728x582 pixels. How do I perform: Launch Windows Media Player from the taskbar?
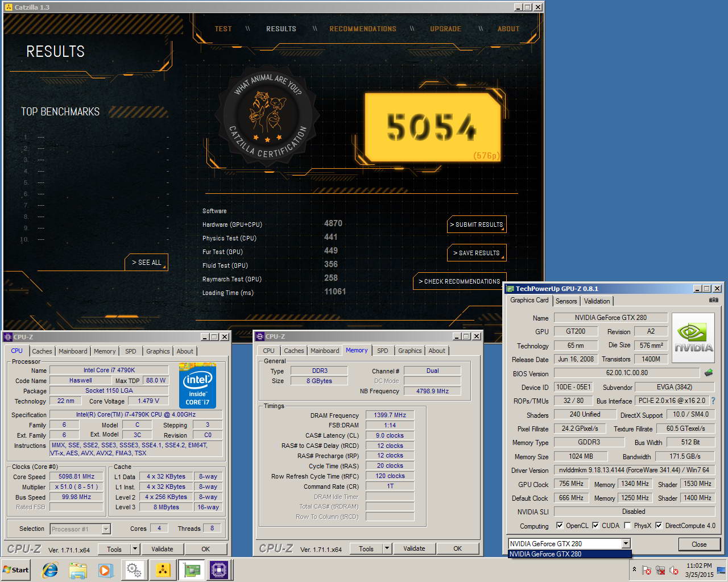click(105, 569)
